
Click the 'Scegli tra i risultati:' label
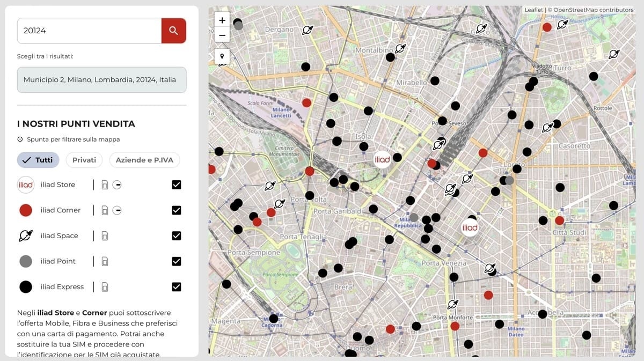click(x=45, y=56)
